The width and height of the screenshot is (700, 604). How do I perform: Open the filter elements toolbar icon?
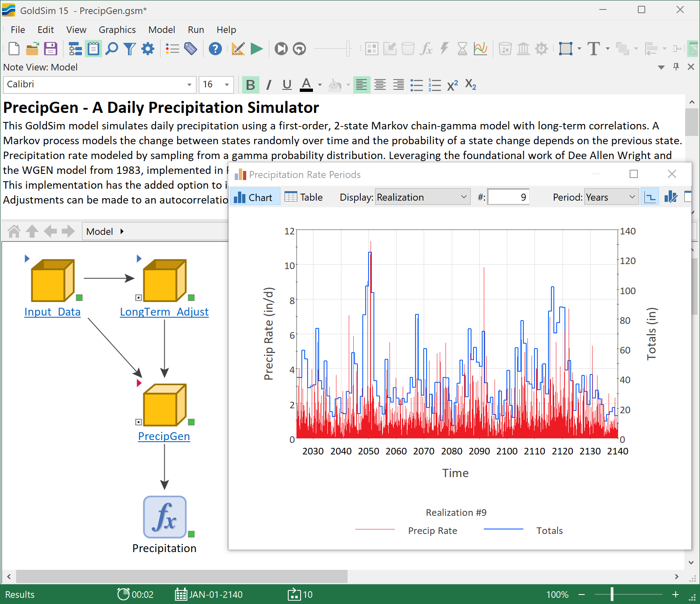pos(129,49)
